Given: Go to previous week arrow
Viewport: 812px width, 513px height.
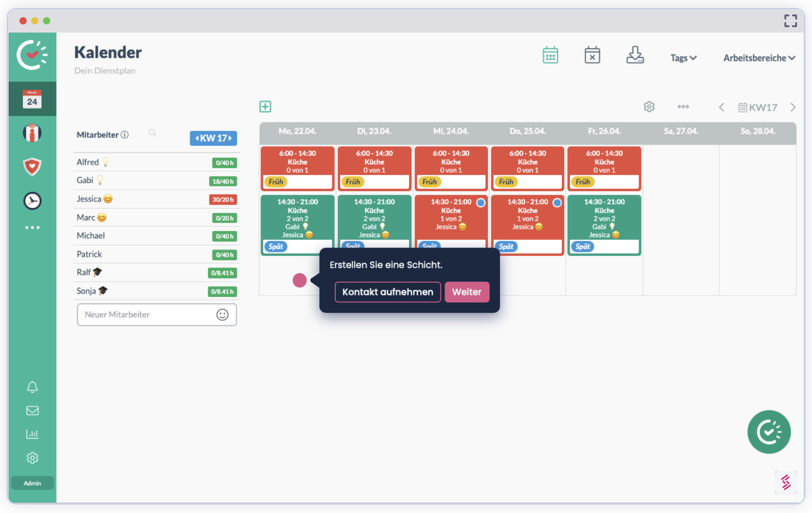Looking at the screenshot, I should point(721,108).
